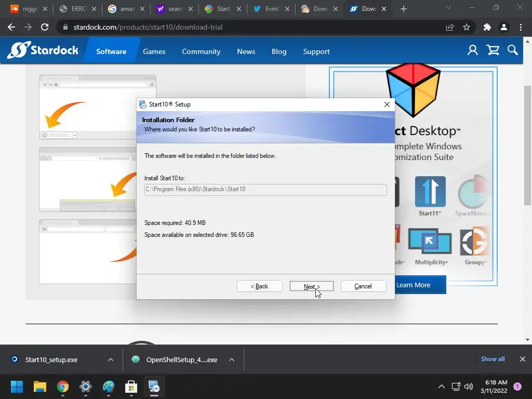Open the Chrome three-dot menu
This screenshot has height=399, width=532.
pyautogui.click(x=521, y=27)
